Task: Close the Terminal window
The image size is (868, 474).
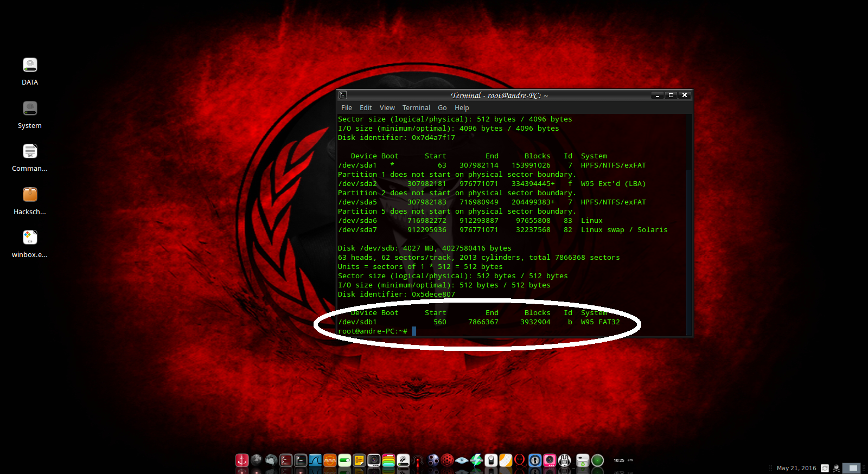Action: click(685, 95)
